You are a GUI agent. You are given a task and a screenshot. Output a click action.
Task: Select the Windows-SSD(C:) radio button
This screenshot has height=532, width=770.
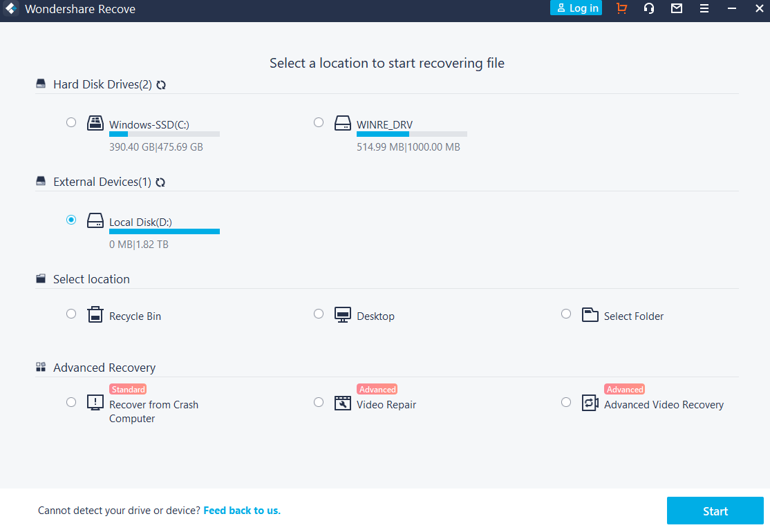click(x=71, y=122)
